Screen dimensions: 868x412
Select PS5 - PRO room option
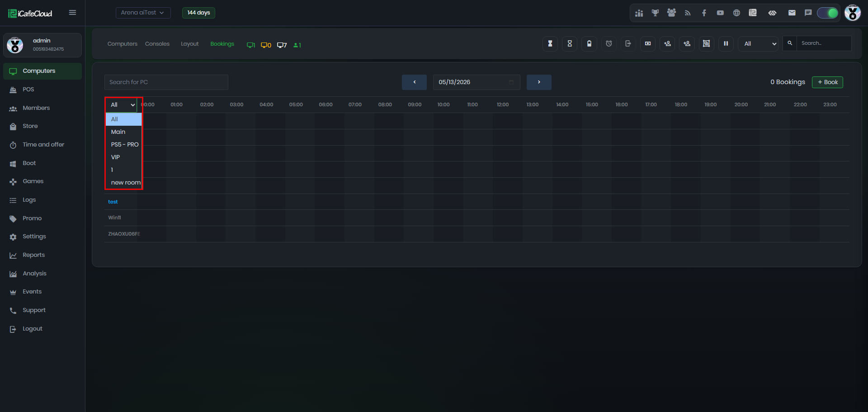123,145
